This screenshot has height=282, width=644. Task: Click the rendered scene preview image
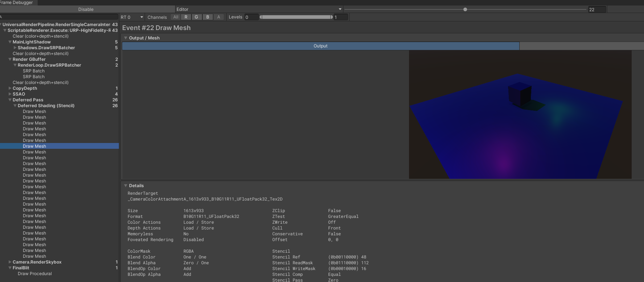520,114
